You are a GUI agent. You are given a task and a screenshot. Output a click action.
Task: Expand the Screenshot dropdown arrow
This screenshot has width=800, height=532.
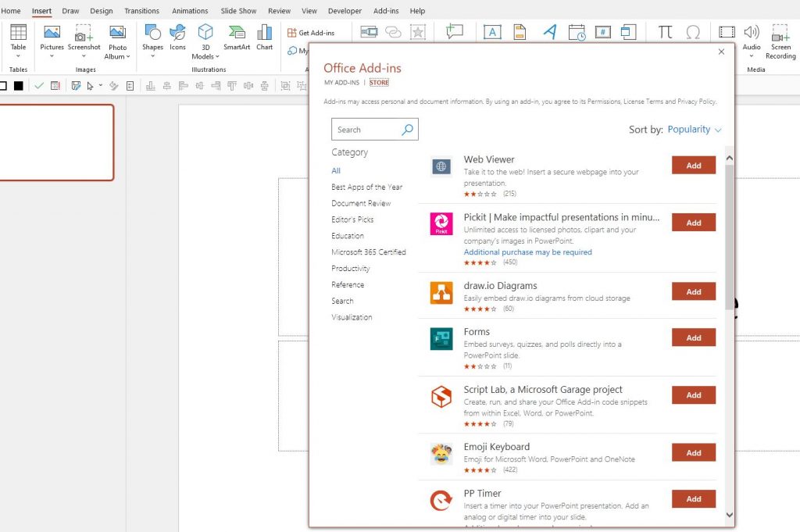84,56
